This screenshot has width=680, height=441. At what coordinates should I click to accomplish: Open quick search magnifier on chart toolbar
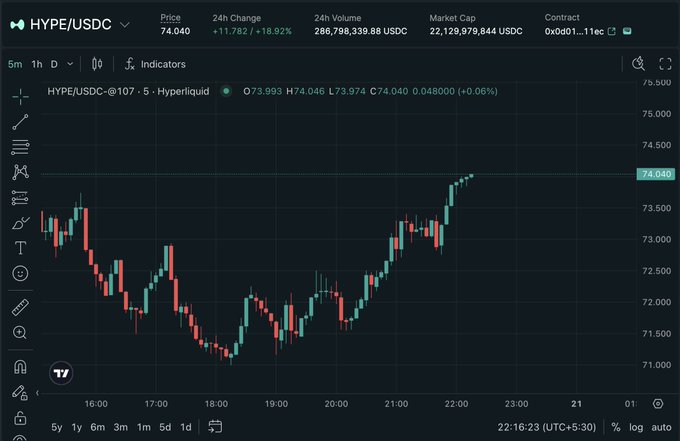click(638, 64)
